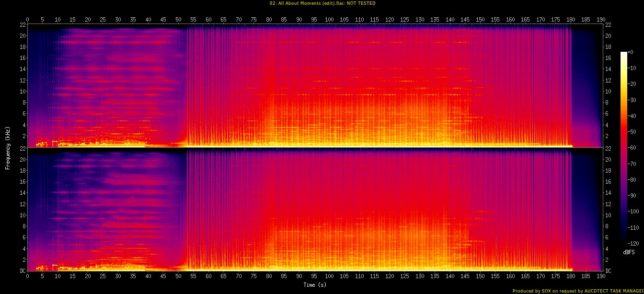Screen dimensions: 644x294
Task: Pick the "-30" label on the dBFS scale
Action: (631, 100)
